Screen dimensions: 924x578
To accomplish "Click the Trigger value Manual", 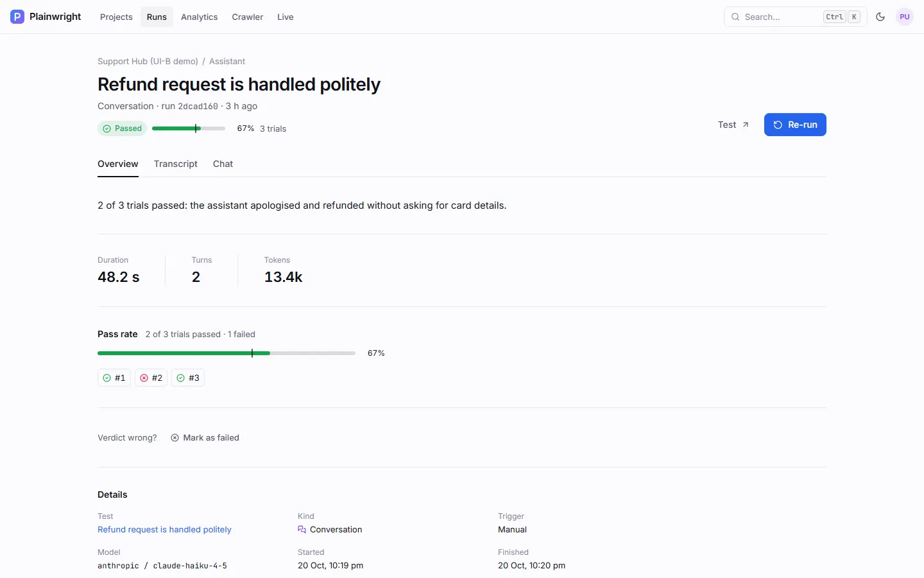I will tap(512, 530).
